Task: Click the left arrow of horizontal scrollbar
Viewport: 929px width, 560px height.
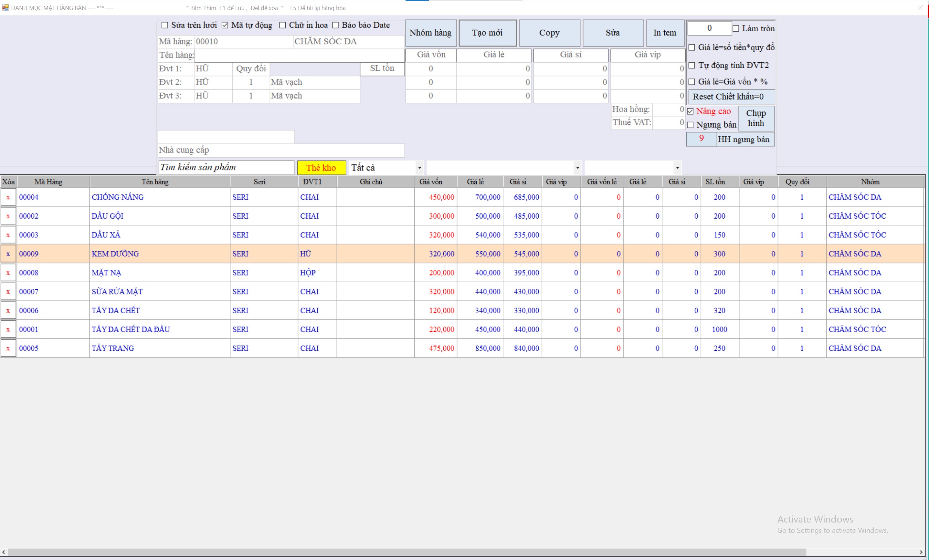Action: [4, 552]
